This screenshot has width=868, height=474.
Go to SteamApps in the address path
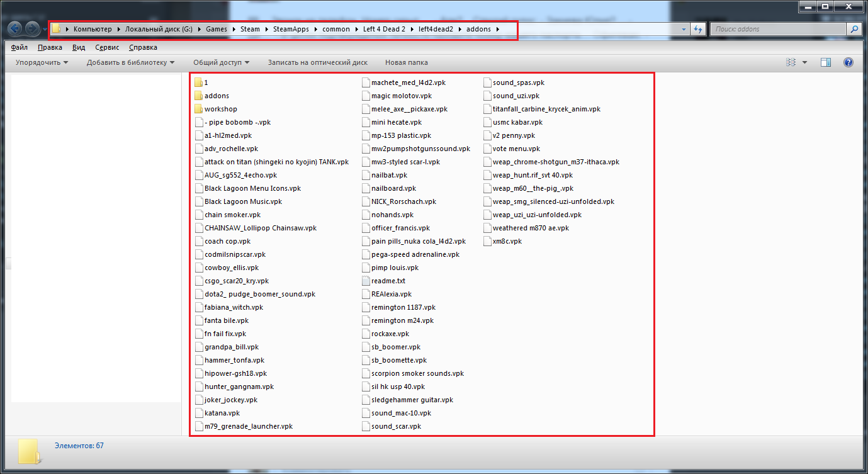tap(291, 29)
